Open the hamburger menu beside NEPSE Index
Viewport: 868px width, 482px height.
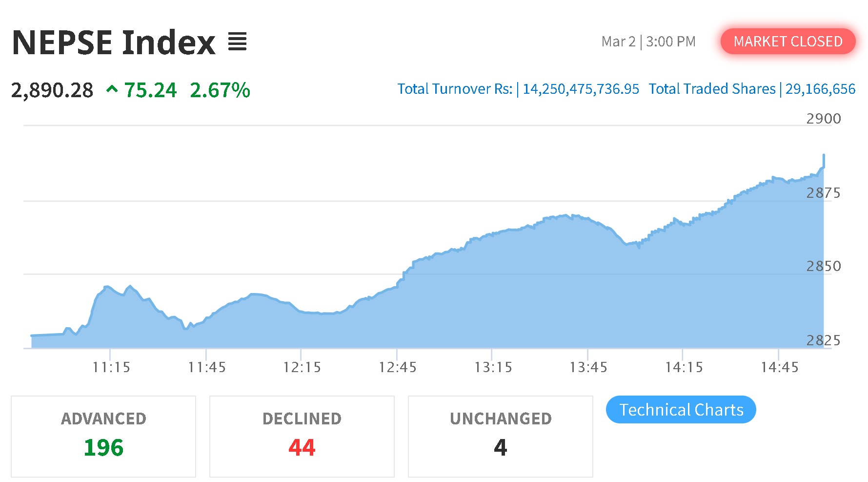pos(238,42)
